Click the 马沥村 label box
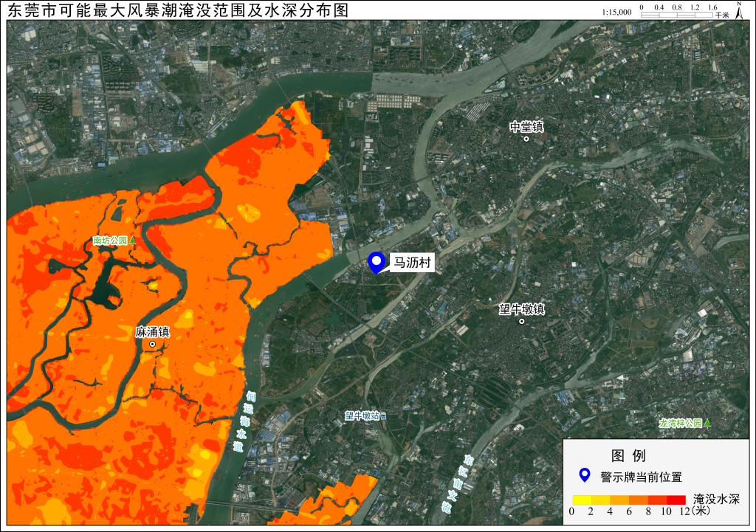The height and width of the screenshot is (532, 756). 412,263
